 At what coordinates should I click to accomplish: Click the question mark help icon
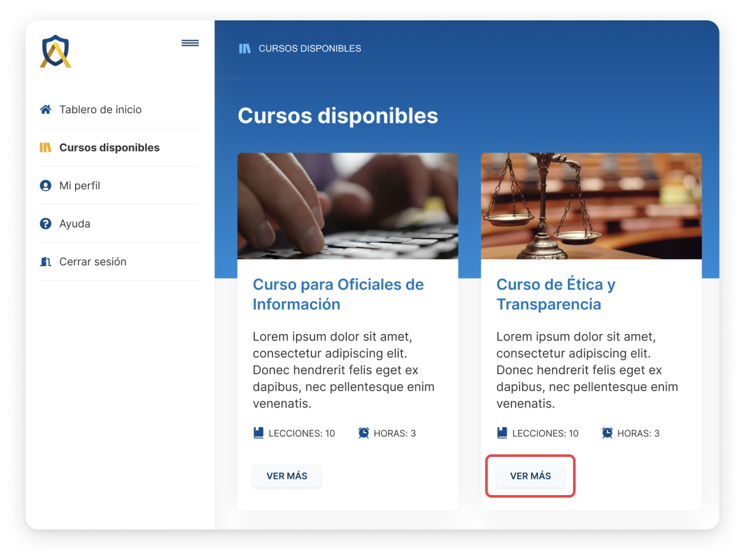coord(46,224)
